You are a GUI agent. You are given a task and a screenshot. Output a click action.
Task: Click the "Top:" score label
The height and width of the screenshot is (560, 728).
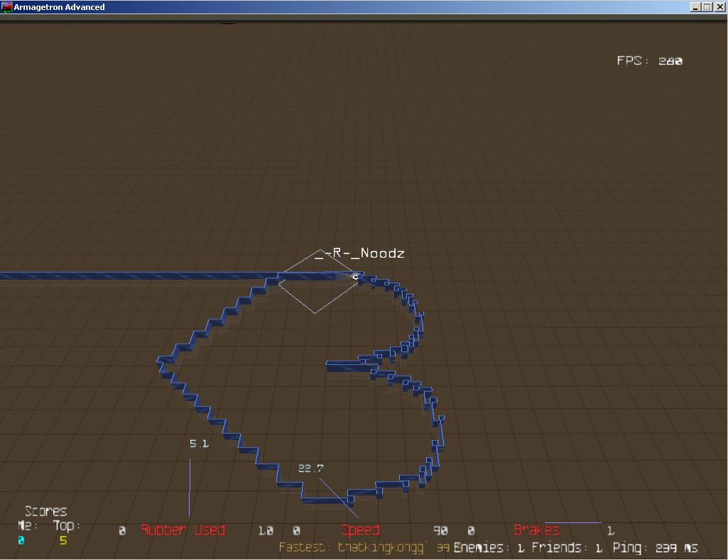pyautogui.click(x=66, y=526)
